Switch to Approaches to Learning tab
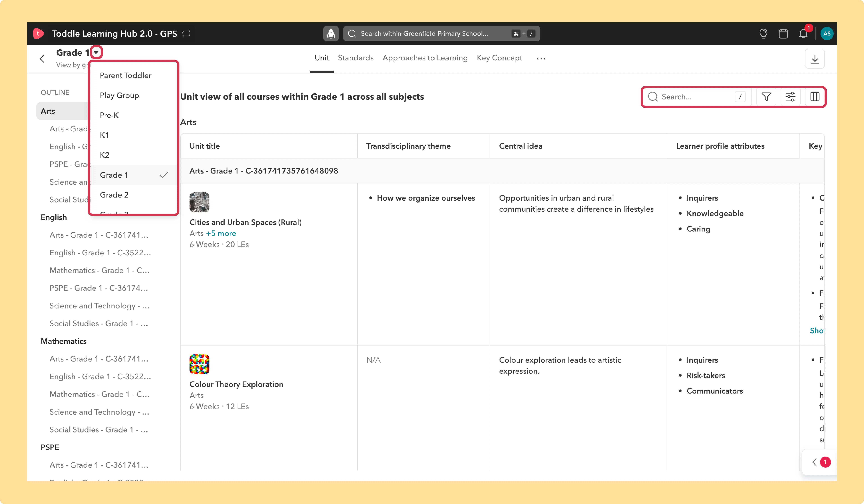This screenshot has height=504, width=864. click(x=425, y=58)
